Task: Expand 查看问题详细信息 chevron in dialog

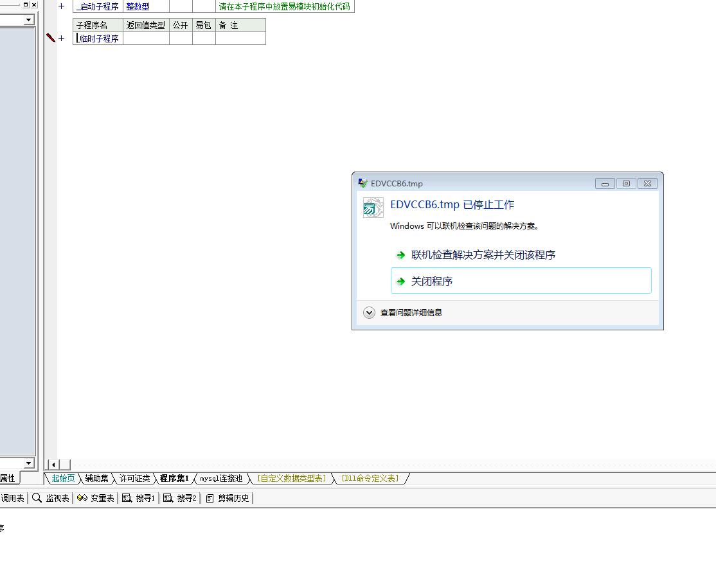Action: 369,313
